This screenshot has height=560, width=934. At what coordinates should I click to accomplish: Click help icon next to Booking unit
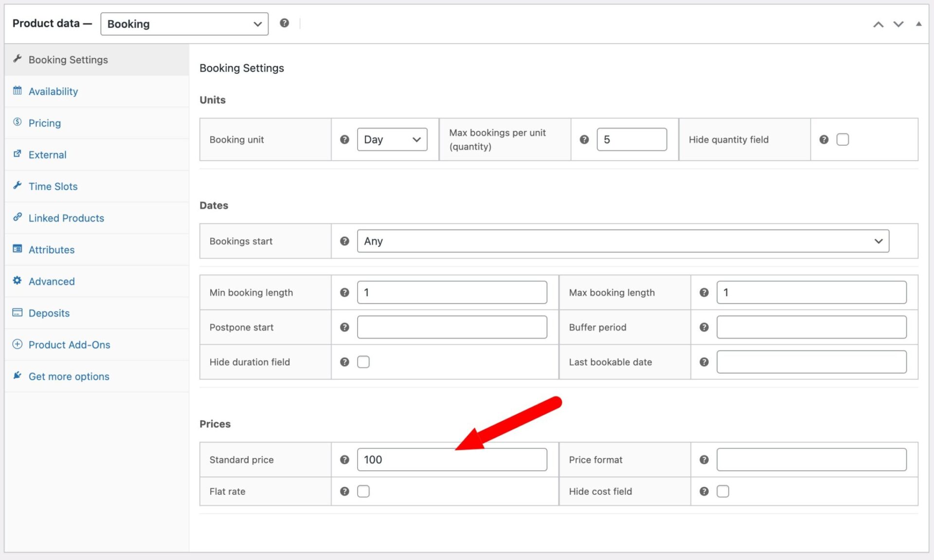click(x=344, y=140)
